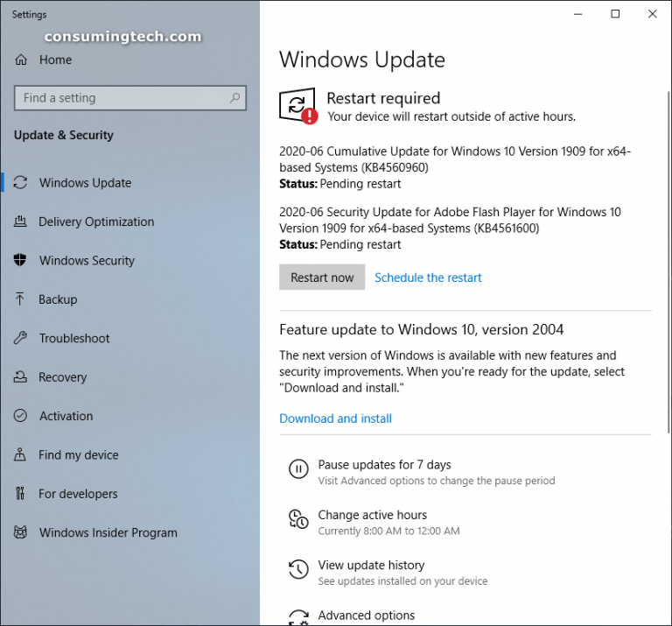Screen dimensions: 672x626
Task: Click 'Update & Security' heading
Action: click(x=63, y=135)
